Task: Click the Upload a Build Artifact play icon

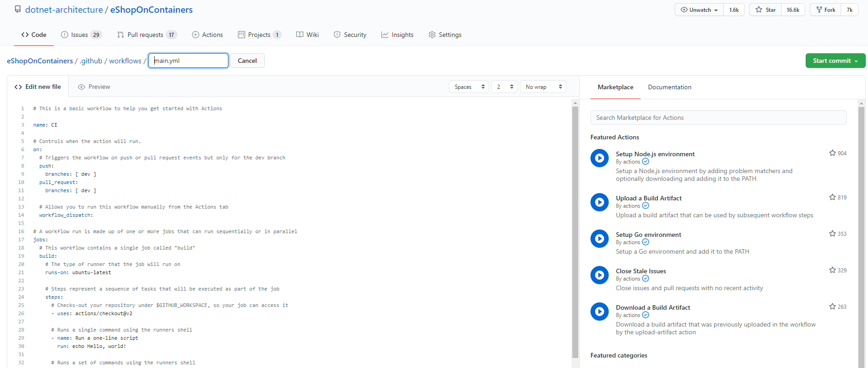Action: pos(600,202)
